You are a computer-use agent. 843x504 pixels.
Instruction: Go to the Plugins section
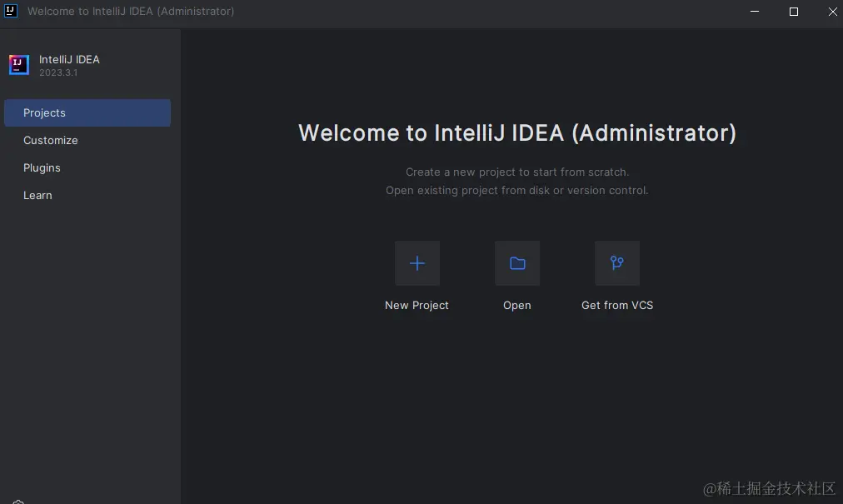(87, 167)
